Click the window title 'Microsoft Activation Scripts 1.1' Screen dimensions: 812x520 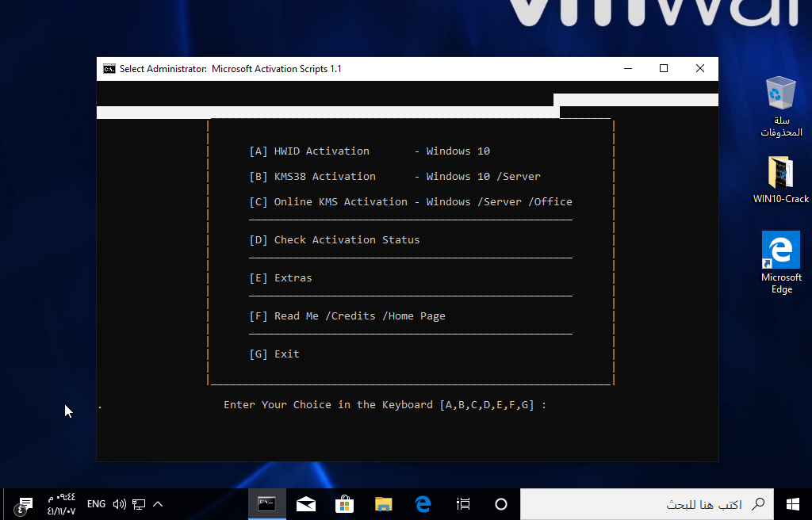(x=277, y=69)
